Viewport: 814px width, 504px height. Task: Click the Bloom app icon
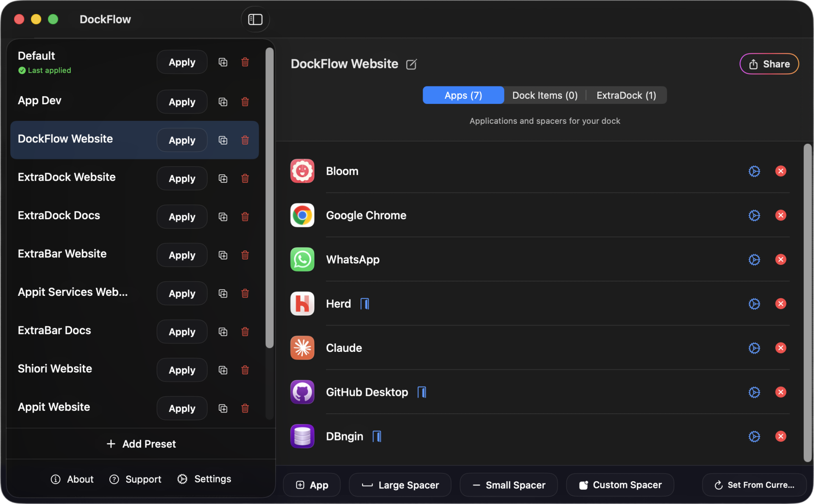click(x=302, y=171)
